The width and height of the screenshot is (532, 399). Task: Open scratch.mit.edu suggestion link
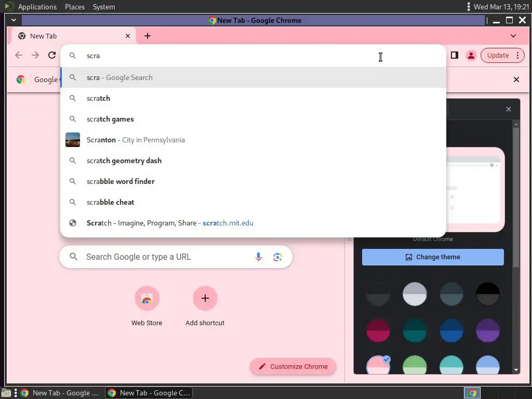coord(253,223)
